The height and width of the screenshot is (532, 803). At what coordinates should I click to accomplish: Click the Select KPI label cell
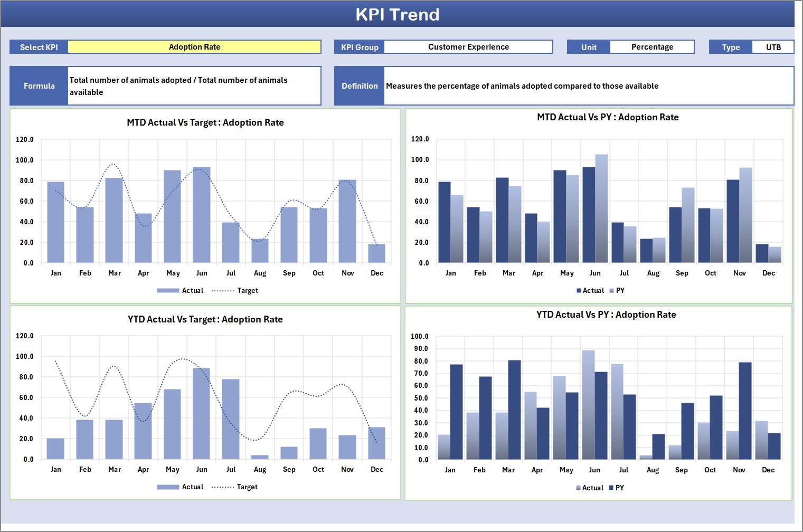click(39, 47)
